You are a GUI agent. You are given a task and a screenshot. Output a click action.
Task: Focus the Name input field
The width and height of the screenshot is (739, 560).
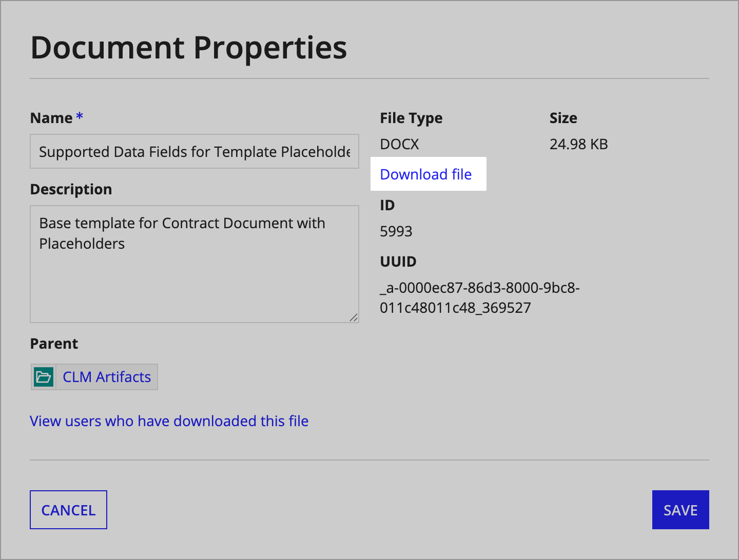coord(195,151)
